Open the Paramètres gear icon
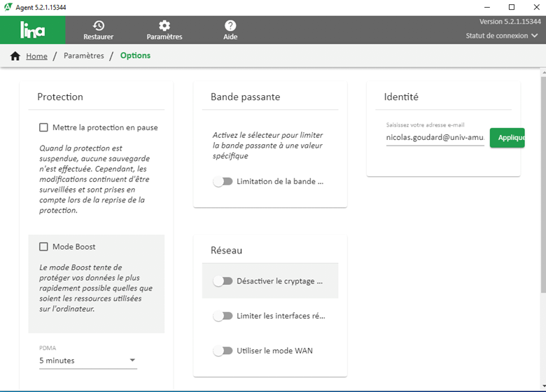Viewport: 546px width, 392px height. 164,26
